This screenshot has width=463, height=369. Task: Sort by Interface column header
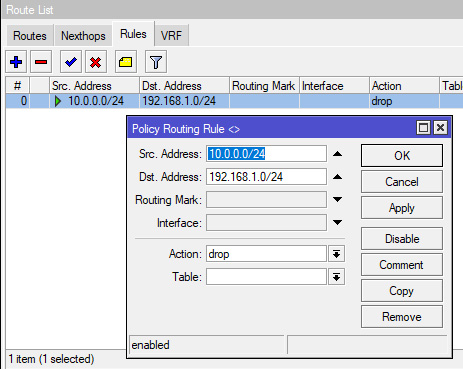tap(334, 86)
